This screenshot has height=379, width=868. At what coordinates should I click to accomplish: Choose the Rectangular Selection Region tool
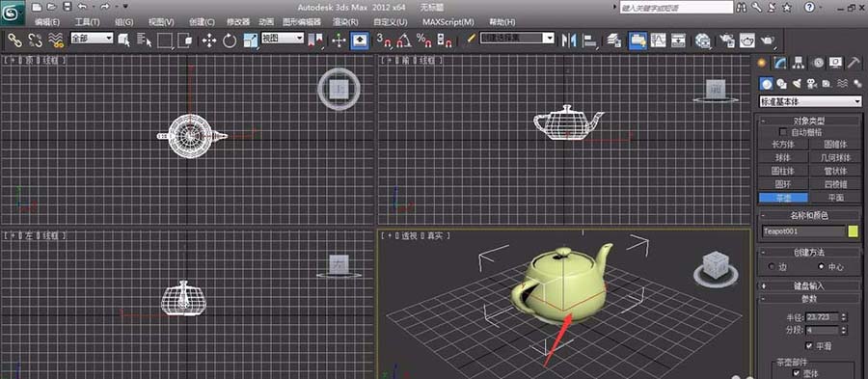[165, 40]
